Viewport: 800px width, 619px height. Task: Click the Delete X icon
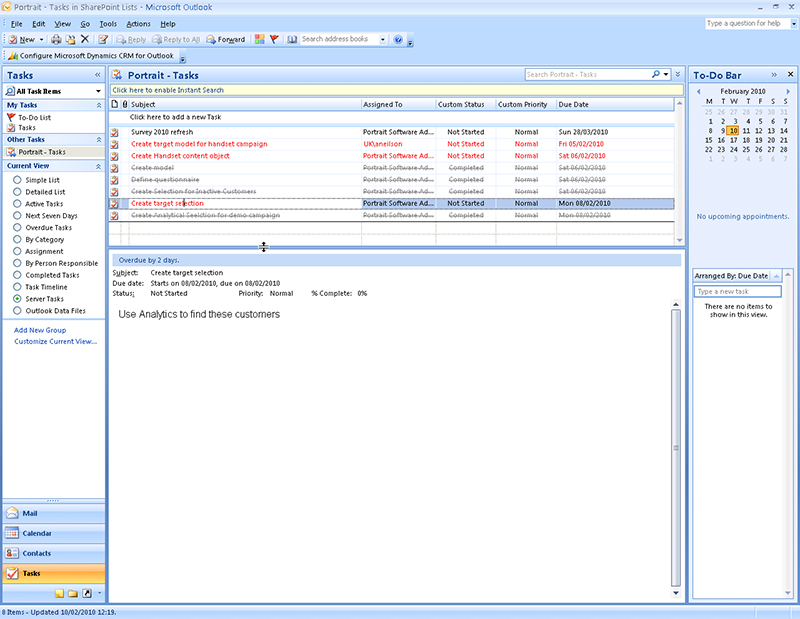(x=85, y=39)
